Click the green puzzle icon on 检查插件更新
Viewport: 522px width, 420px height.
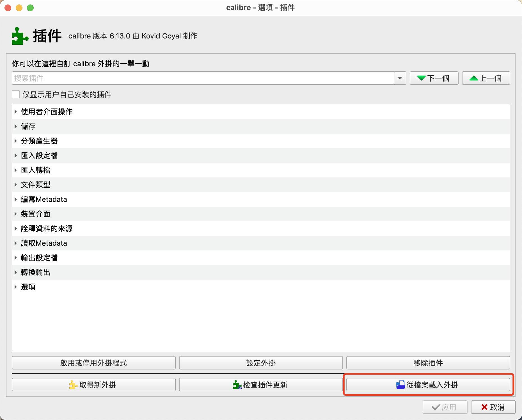click(237, 385)
